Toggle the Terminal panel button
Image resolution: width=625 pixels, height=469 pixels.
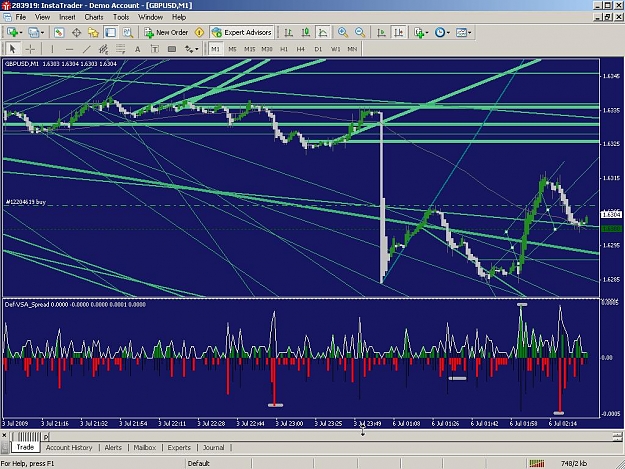coord(110,33)
